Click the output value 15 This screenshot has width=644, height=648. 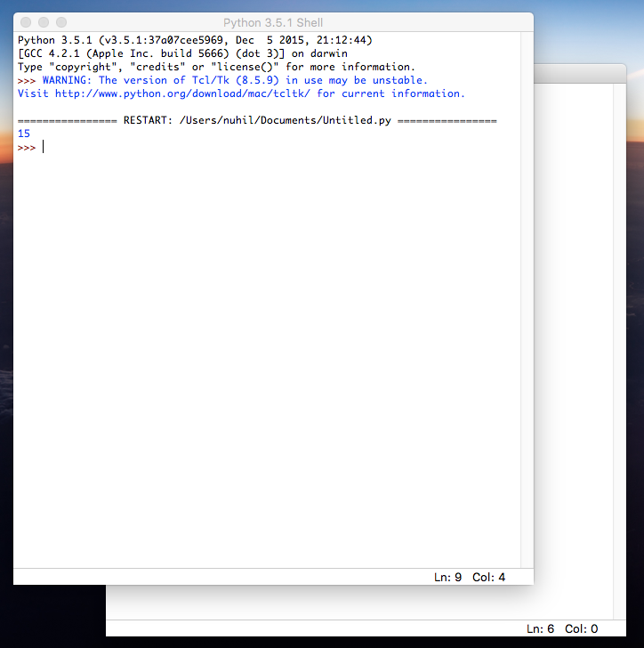[24, 134]
